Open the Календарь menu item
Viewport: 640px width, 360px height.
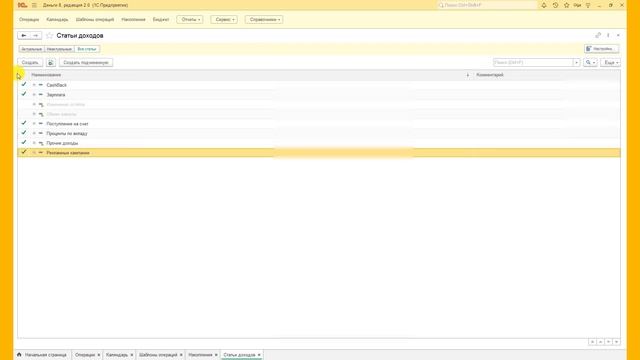(x=57, y=20)
